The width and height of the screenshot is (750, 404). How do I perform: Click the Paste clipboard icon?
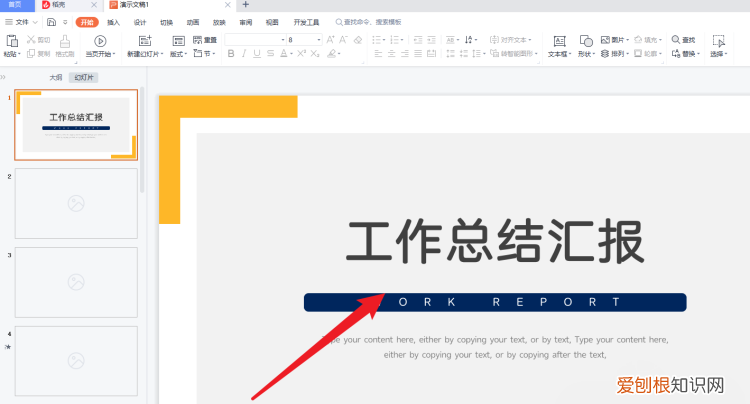[11, 41]
